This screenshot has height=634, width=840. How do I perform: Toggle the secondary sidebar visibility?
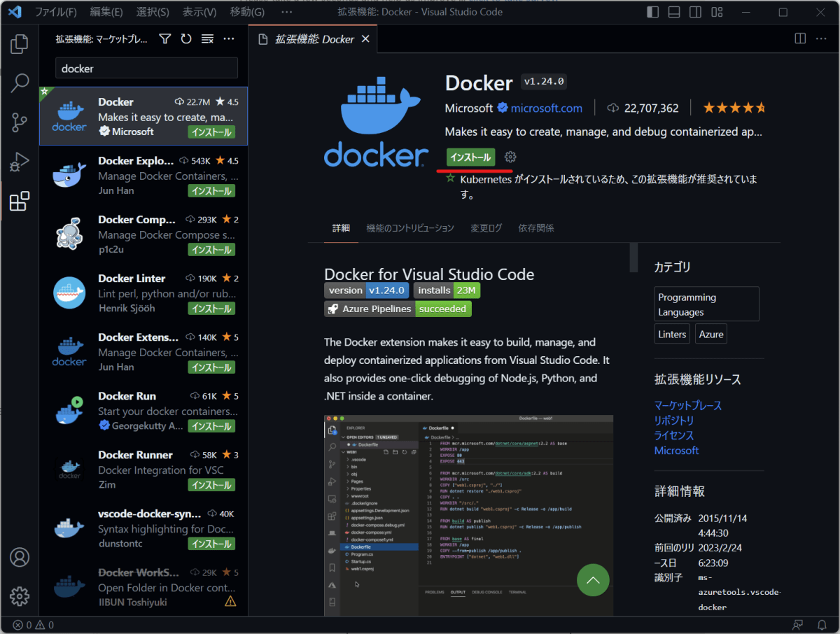pos(694,11)
